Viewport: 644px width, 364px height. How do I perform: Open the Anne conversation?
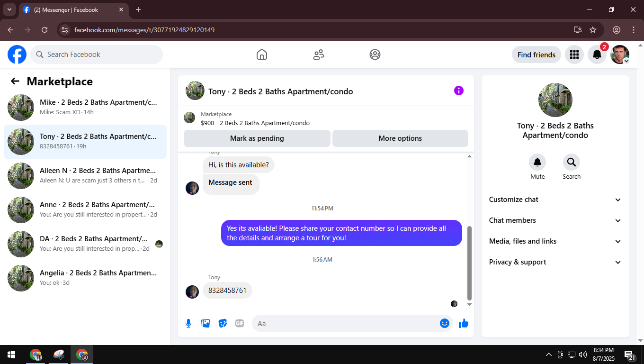tap(85, 210)
